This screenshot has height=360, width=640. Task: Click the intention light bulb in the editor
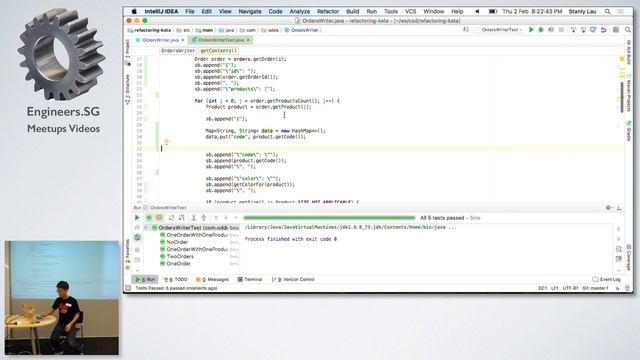tap(166, 142)
